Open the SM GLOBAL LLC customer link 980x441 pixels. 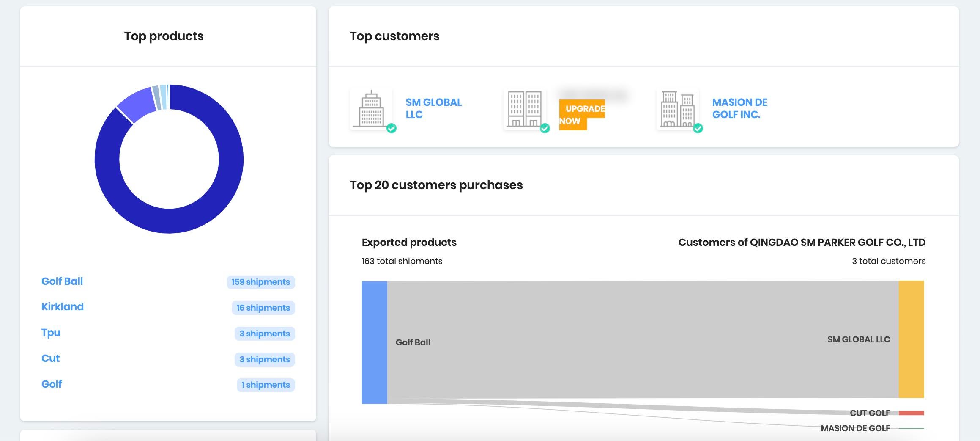pyautogui.click(x=433, y=108)
